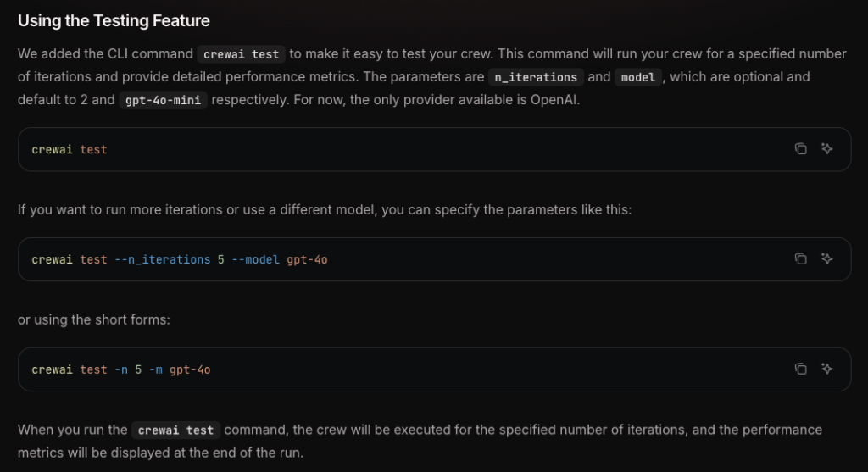The height and width of the screenshot is (472, 868).
Task: Click the inline "model" code tag
Action: pos(638,77)
